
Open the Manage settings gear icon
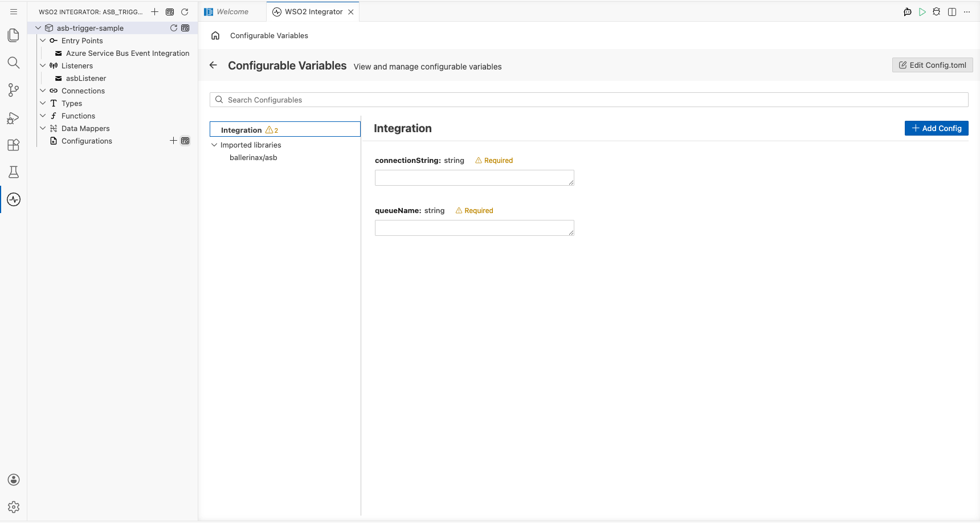(x=14, y=507)
